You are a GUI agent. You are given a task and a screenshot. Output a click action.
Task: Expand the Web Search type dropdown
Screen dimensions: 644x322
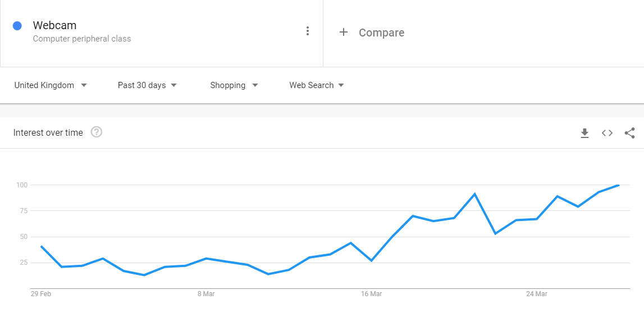point(316,85)
